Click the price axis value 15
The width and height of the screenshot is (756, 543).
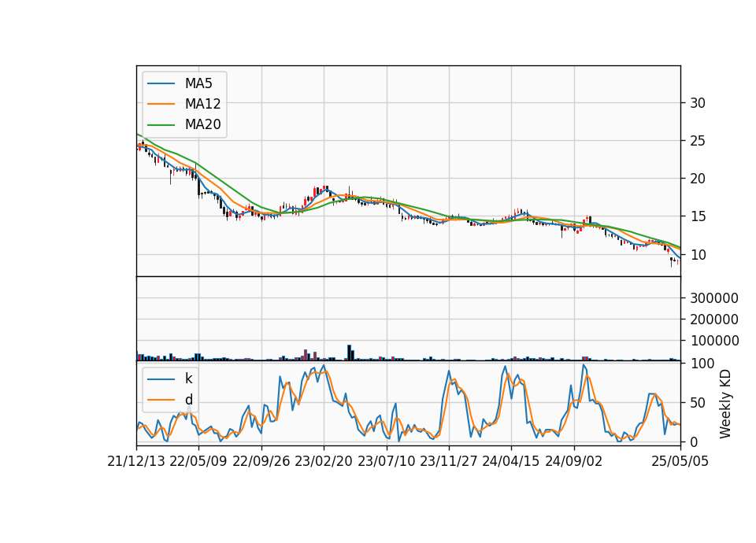tap(698, 217)
